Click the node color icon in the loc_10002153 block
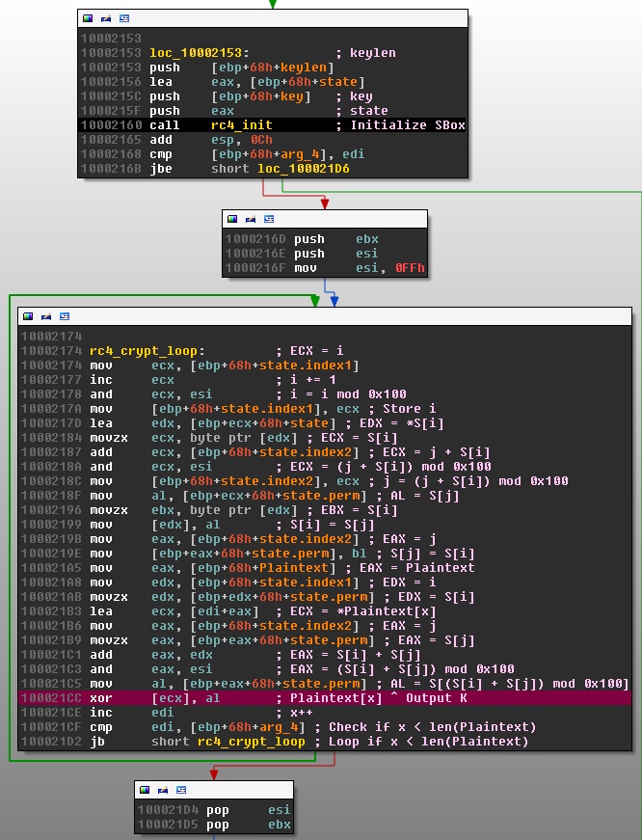The height and width of the screenshot is (840, 642). click(x=88, y=18)
